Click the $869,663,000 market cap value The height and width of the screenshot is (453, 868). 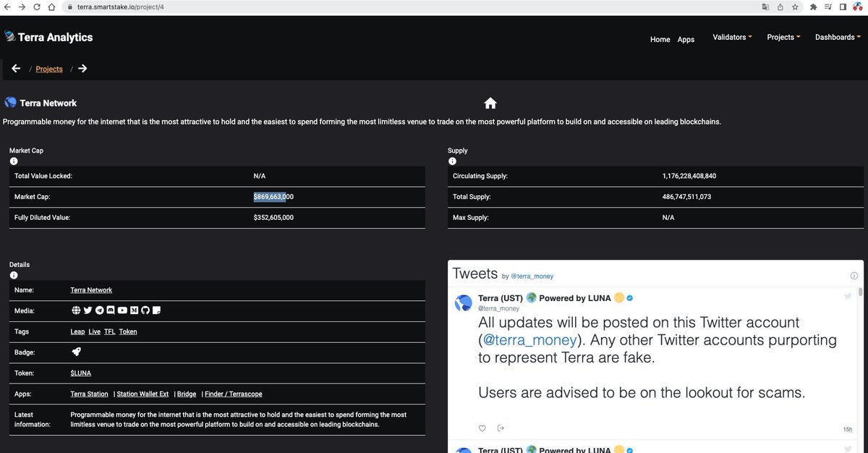click(x=273, y=197)
